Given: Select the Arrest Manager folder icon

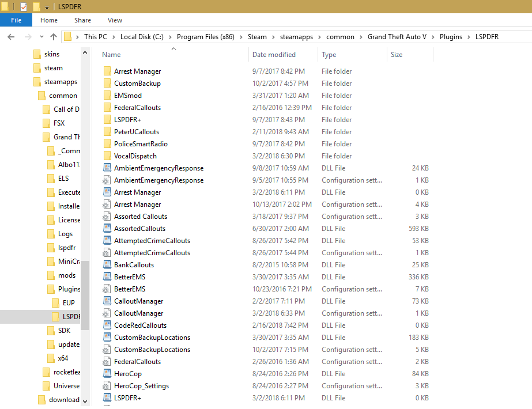Looking at the screenshot, I should point(107,71).
